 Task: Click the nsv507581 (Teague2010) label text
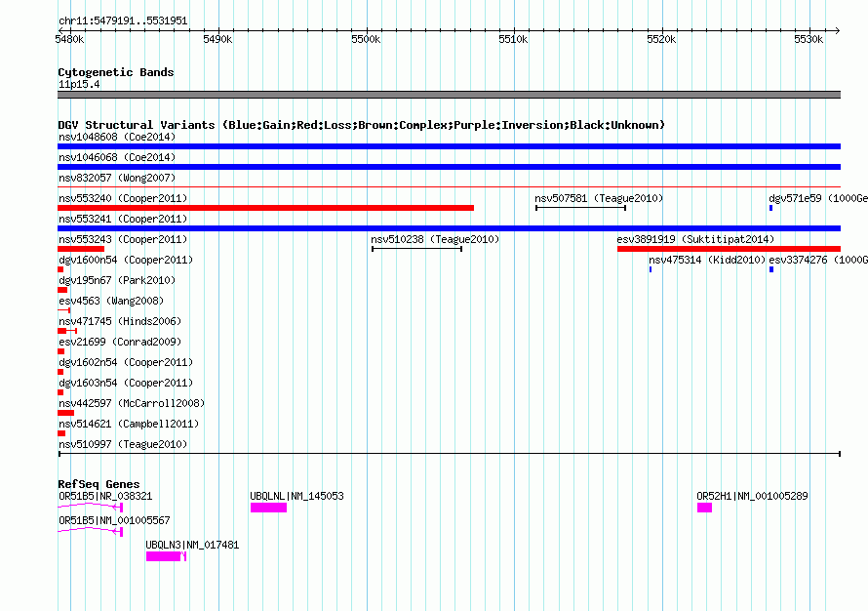click(599, 198)
